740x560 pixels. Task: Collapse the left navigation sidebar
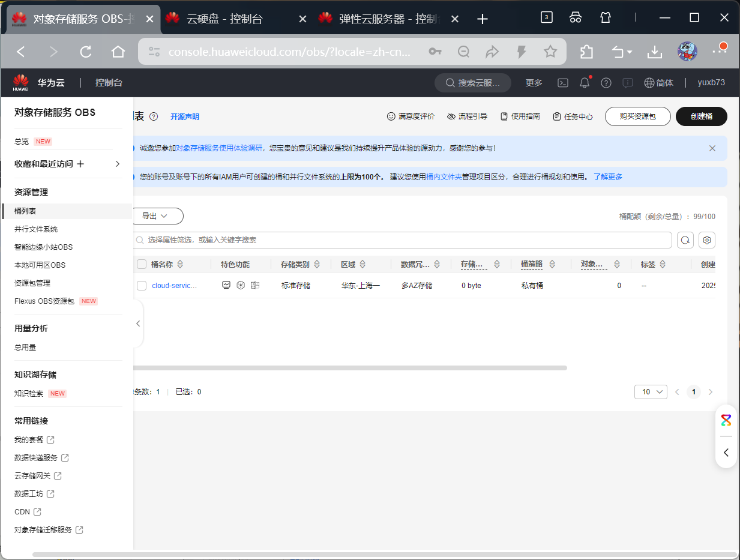(138, 324)
